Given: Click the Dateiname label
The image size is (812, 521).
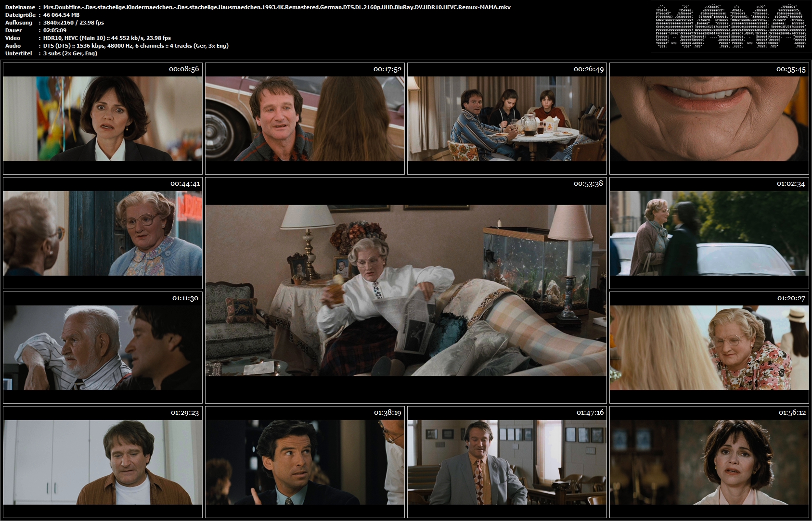Looking at the screenshot, I should [20, 7].
